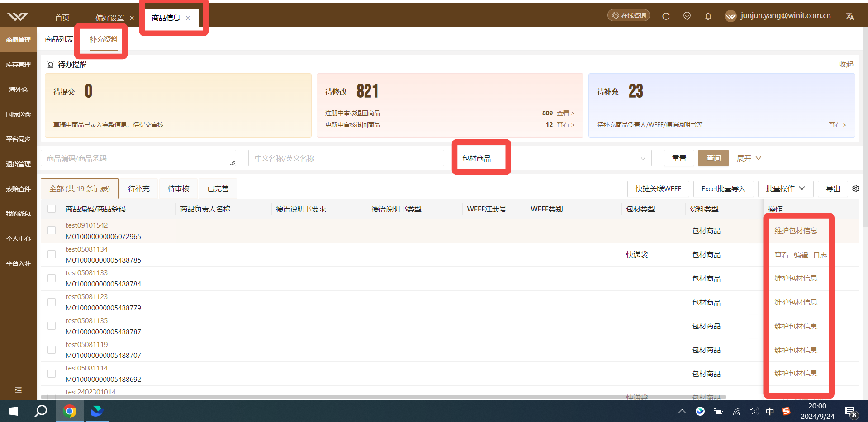868x422 pixels.
Task: Focus the 中文名称/英文名称 input
Action: (346, 158)
